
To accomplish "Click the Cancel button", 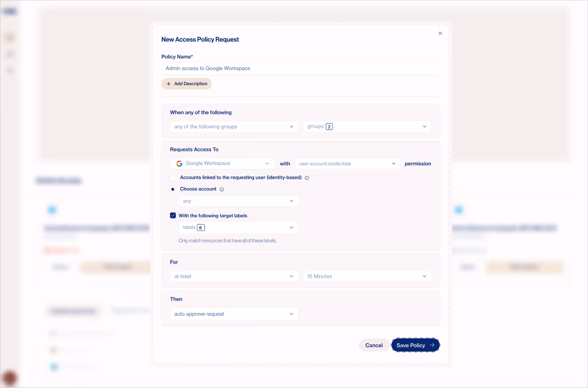I will point(374,345).
